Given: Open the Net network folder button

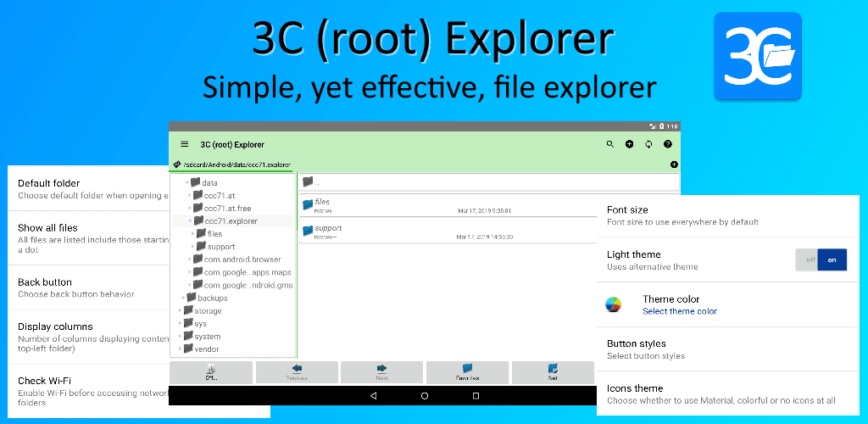Looking at the screenshot, I should coord(553,372).
